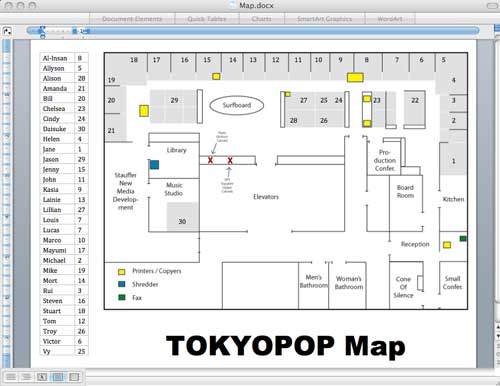This screenshot has height=386, width=500.
Task: Click number 30 in Daisuke's row
Action: tap(81, 129)
